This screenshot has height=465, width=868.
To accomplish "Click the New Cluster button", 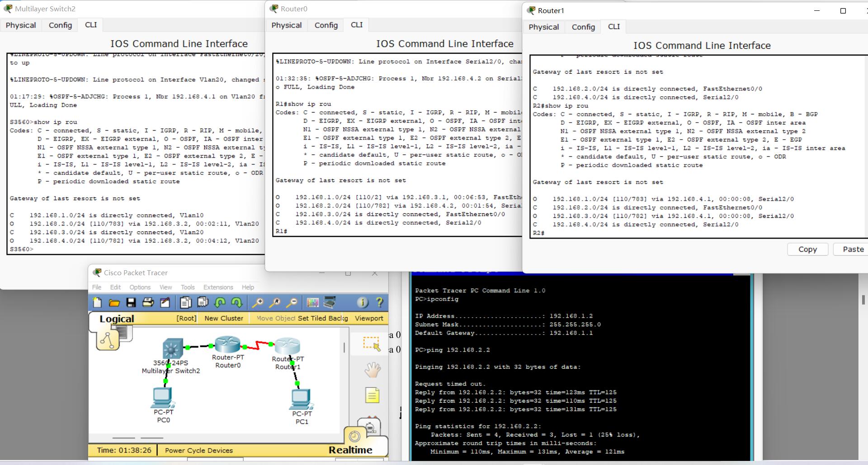I will tap(224, 318).
